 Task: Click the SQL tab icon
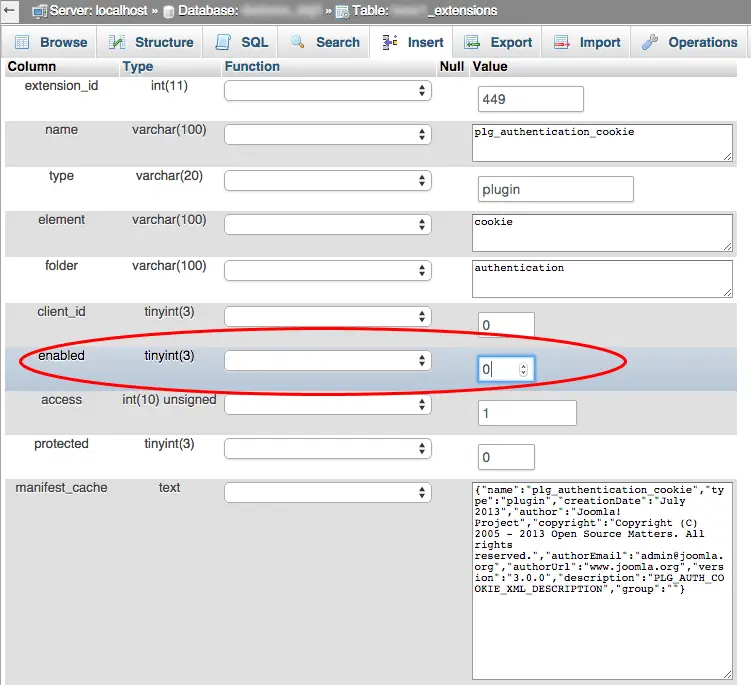(223, 42)
